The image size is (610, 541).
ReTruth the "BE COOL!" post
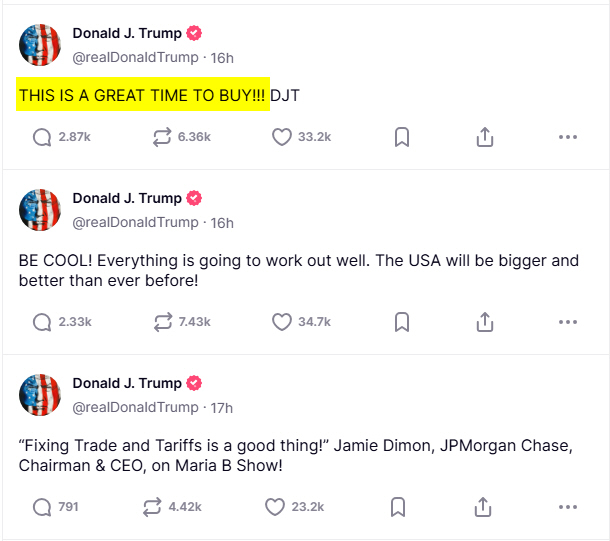162,322
